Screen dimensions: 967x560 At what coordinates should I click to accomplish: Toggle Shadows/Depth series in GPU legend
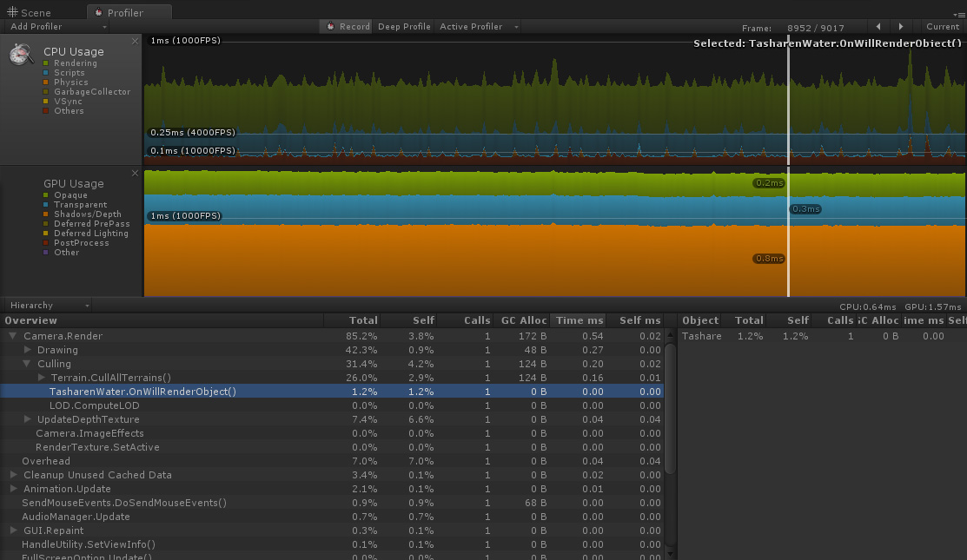click(46, 214)
